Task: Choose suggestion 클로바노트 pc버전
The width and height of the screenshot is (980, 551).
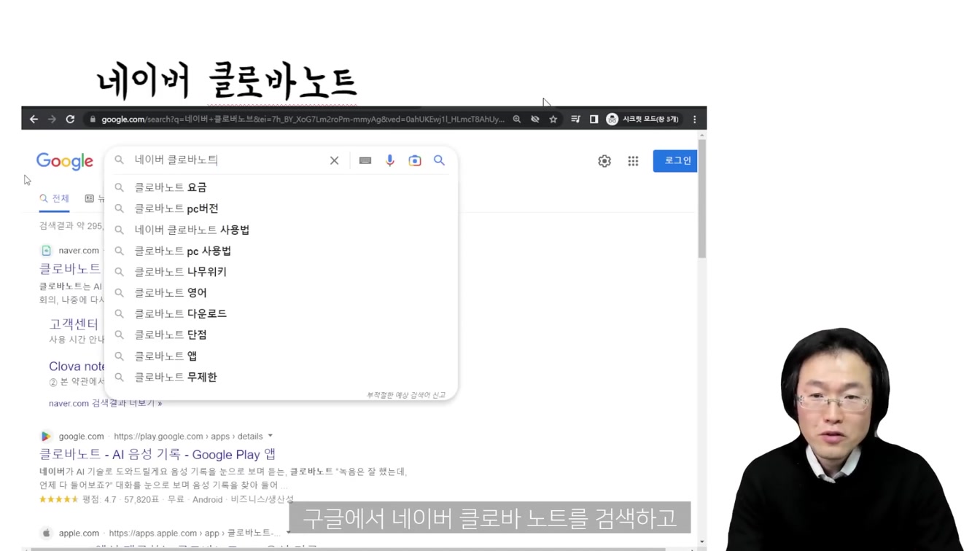Action: coord(281,208)
